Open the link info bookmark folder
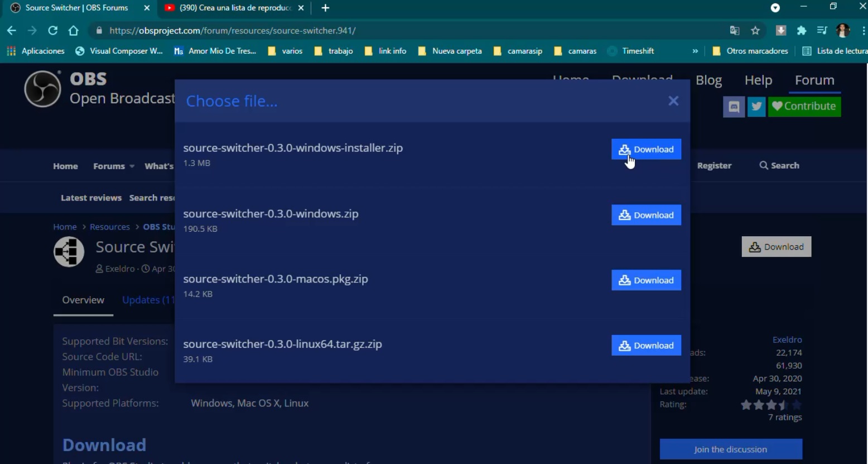 tap(385, 51)
